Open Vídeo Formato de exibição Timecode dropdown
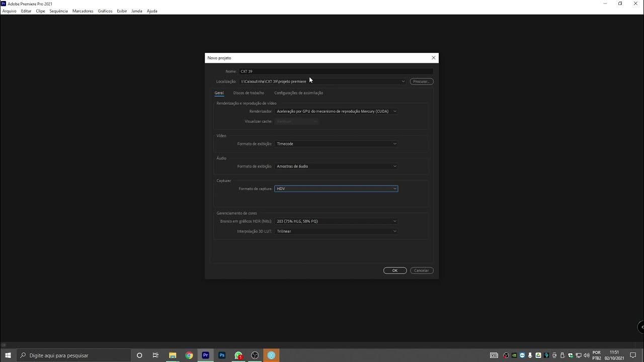This screenshot has height=362, width=644. pos(336,144)
